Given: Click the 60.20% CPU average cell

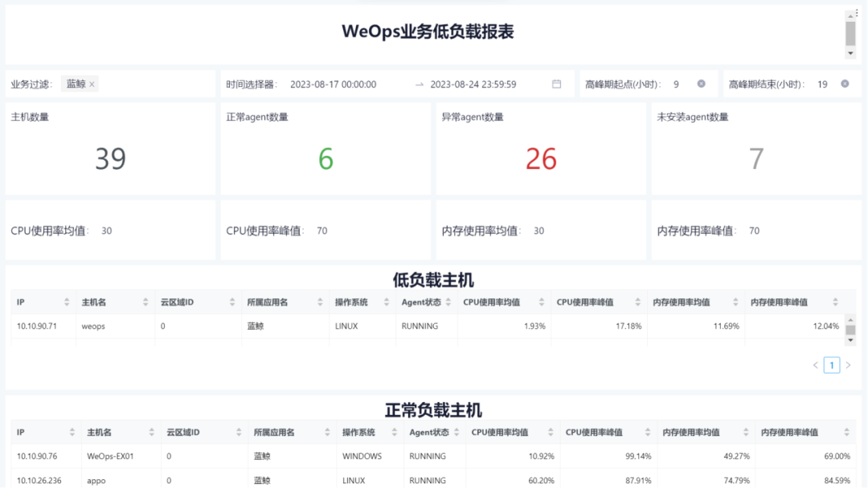Looking at the screenshot, I should [x=542, y=480].
